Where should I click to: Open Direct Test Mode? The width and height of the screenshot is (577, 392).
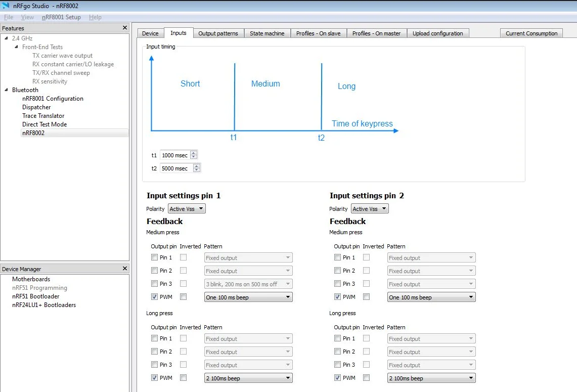click(x=45, y=124)
